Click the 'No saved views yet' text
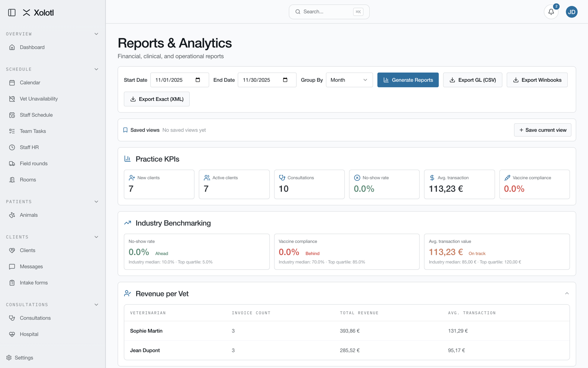The width and height of the screenshot is (588, 368). 184,130
